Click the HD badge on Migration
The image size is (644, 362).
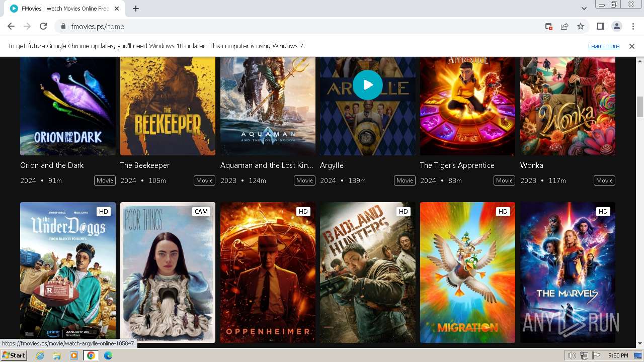[503, 212]
